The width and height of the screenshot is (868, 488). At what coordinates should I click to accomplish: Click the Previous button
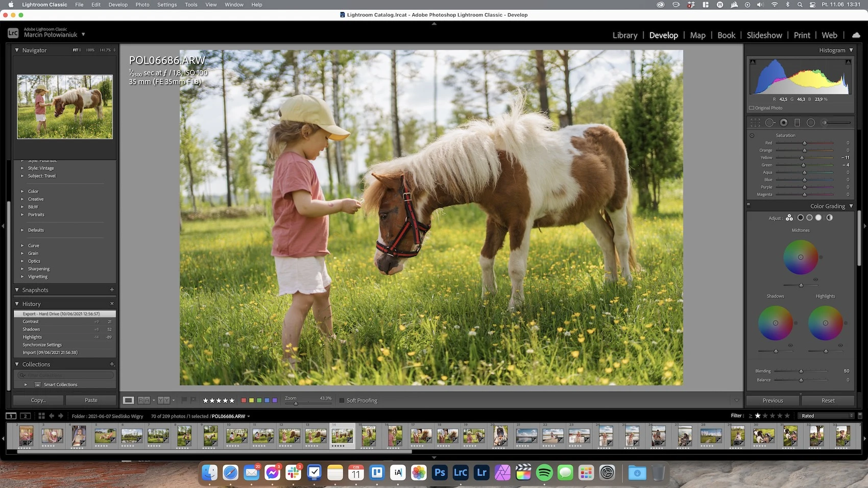(773, 401)
